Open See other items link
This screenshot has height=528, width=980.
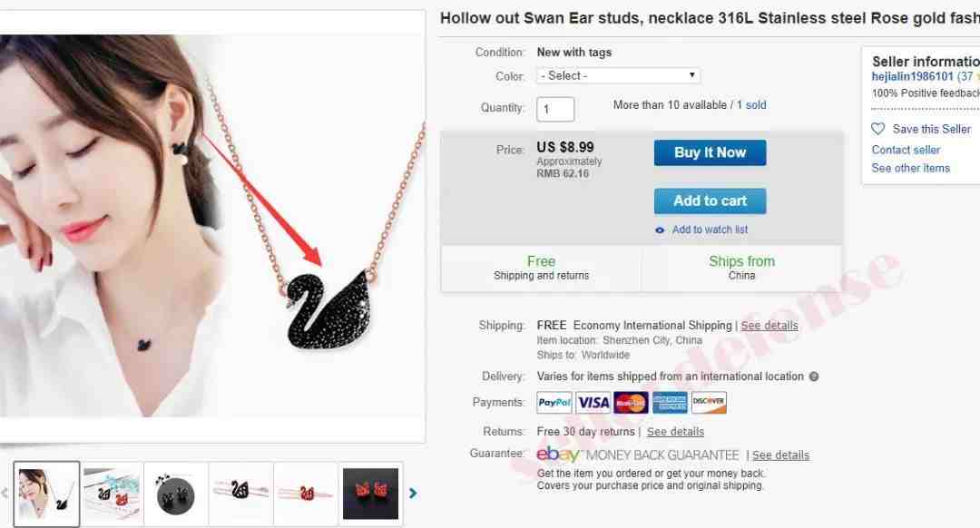coord(911,168)
